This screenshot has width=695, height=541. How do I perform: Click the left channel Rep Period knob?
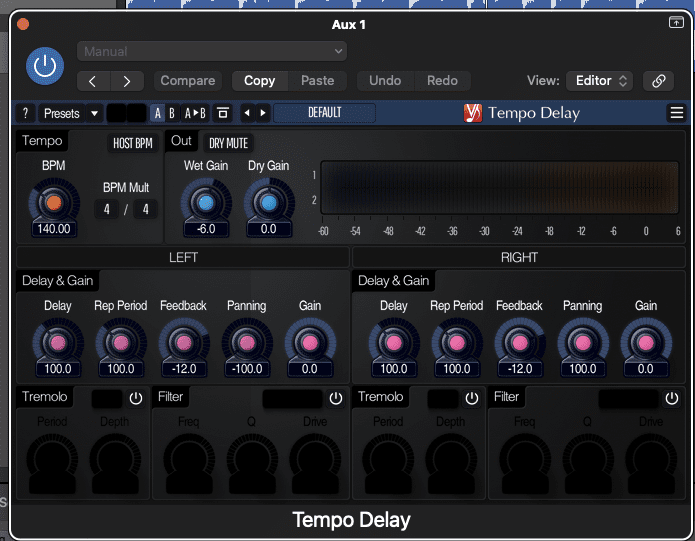(121, 343)
